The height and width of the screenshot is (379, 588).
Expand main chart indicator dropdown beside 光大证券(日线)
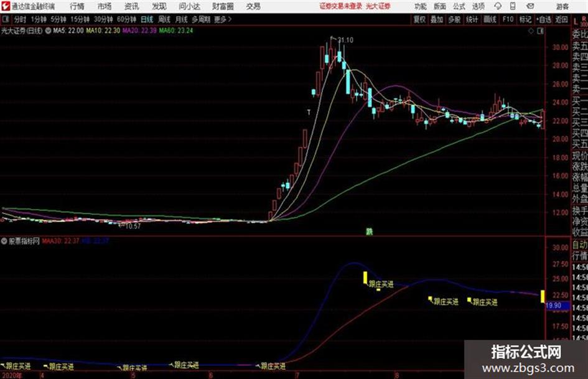48,30
